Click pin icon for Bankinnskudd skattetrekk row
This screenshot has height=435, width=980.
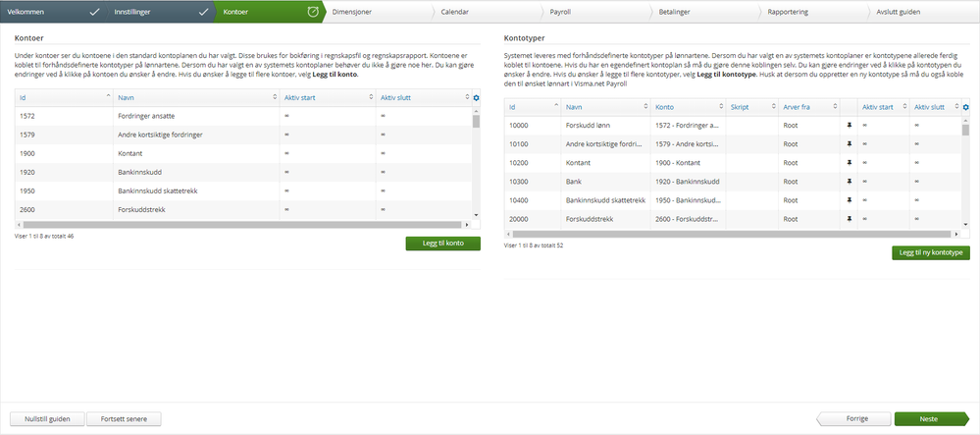tap(849, 200)
